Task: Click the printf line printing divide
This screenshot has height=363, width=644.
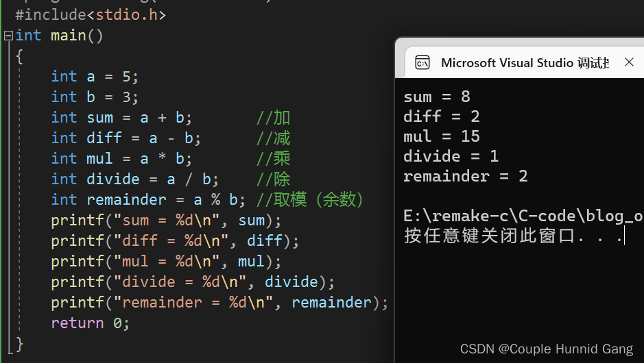Action: [x=193, y=282]
